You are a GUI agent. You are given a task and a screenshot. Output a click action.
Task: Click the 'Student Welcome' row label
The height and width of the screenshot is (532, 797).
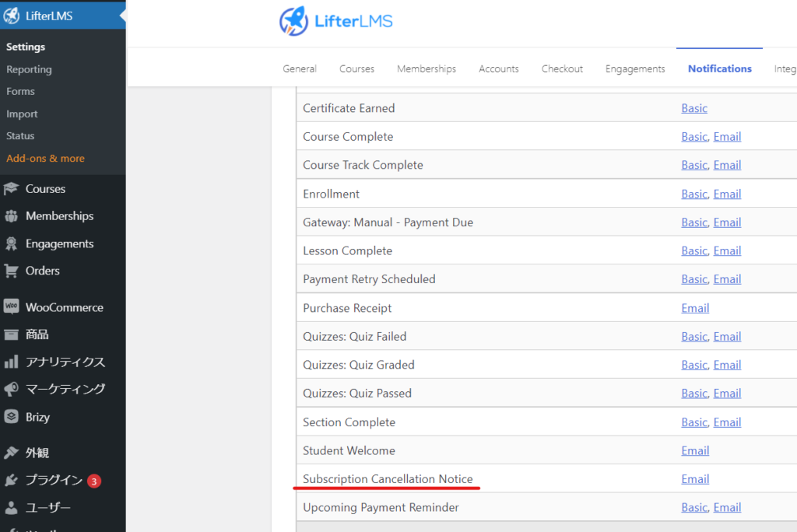(349, 450)
